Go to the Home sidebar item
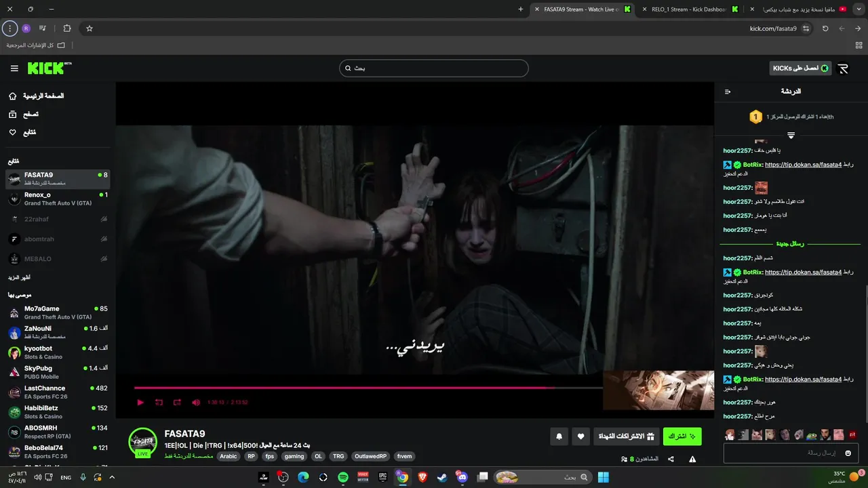The width and height of the screenshot is (868, 488). (x=35, y=96)
